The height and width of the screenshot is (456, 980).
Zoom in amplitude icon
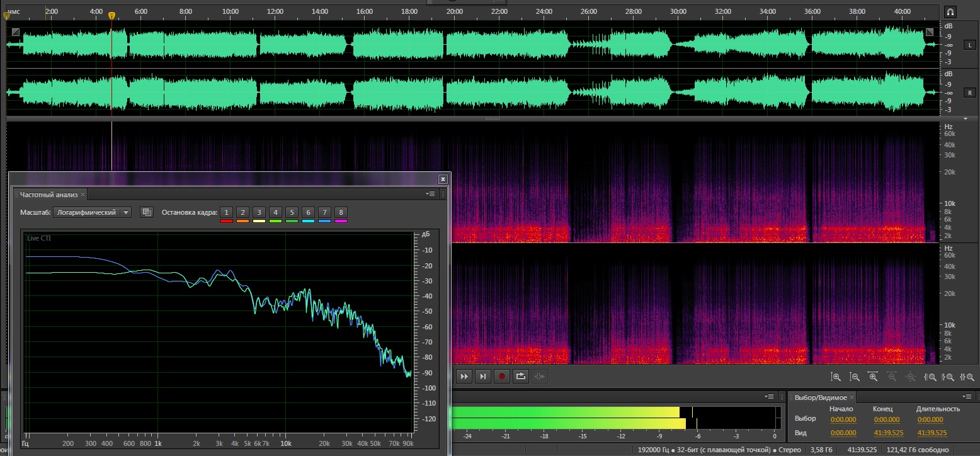(836, 377)
